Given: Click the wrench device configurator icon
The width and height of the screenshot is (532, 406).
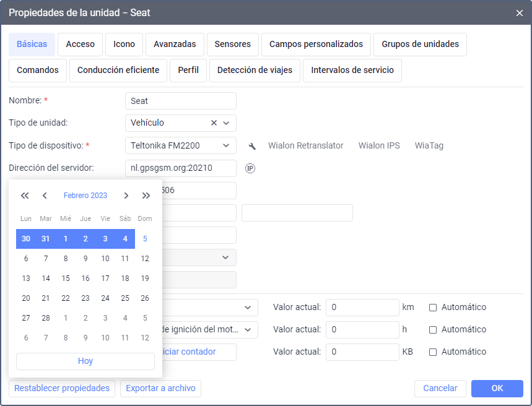Looking at the screenshot, I should tap(252, 146).
